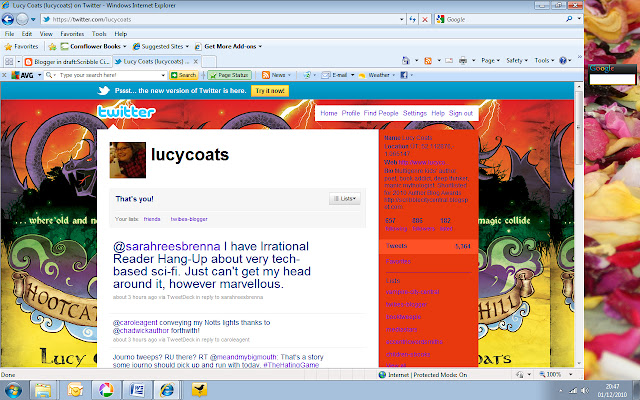This screenshot has width=640, height=400.
Task: Stop loading with the red X icon
Action: click(x=425, y=19)
